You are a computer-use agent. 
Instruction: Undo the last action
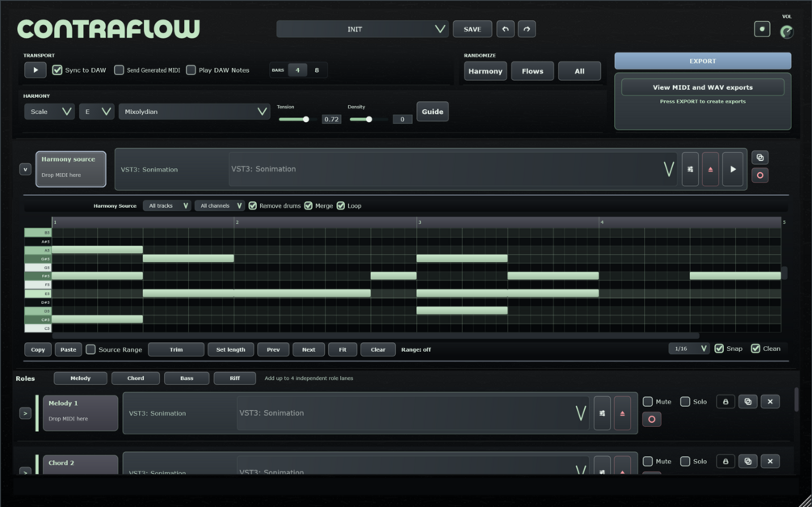(x=506, y=29)
